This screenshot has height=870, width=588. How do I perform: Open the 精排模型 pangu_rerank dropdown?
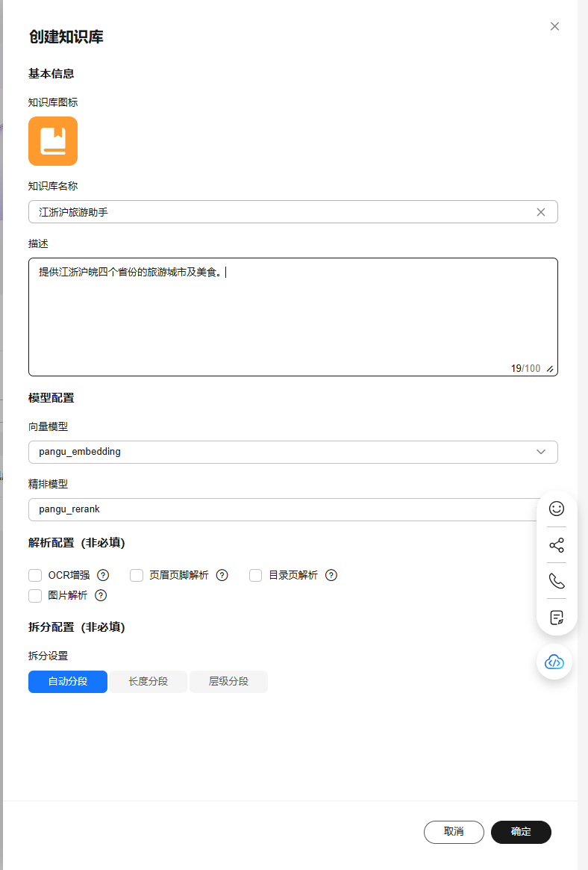pos(284,509)
